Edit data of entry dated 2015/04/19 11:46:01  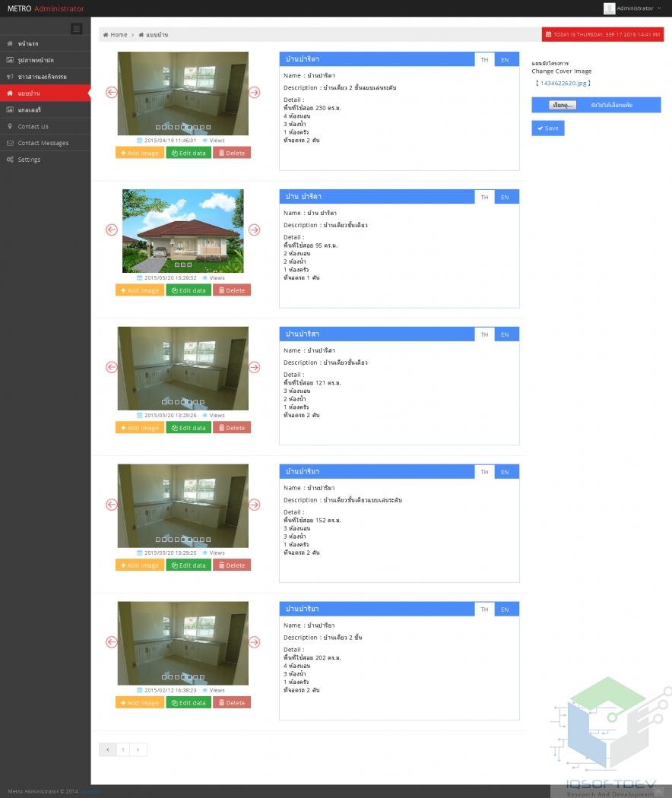click(x=189, y=153)
